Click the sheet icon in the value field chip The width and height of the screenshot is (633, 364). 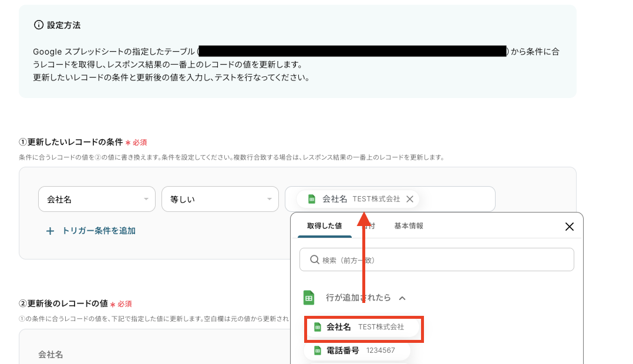[312, 199]
